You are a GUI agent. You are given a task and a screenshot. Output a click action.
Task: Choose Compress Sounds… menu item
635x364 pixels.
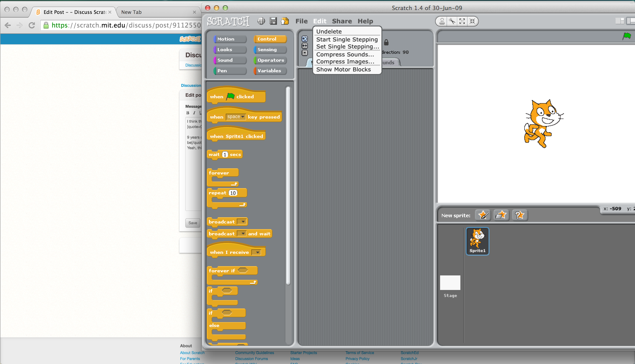(345, 54)
